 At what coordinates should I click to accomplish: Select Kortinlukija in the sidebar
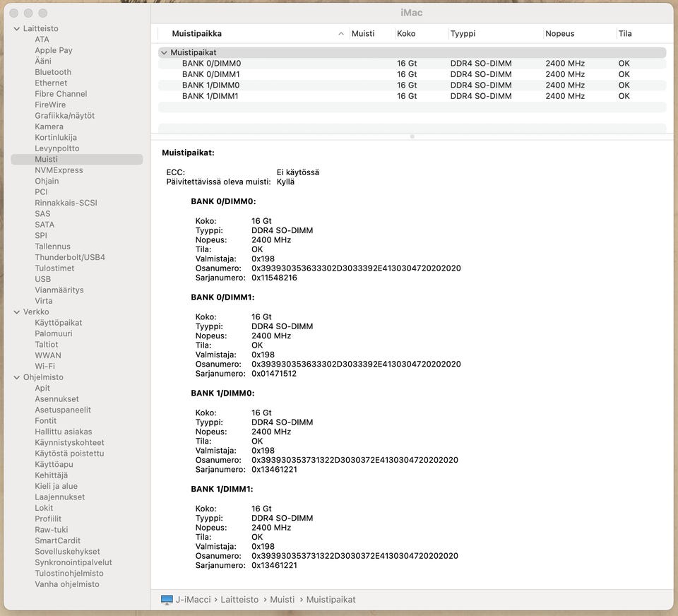pyautogui.click(x=56, y=138)
